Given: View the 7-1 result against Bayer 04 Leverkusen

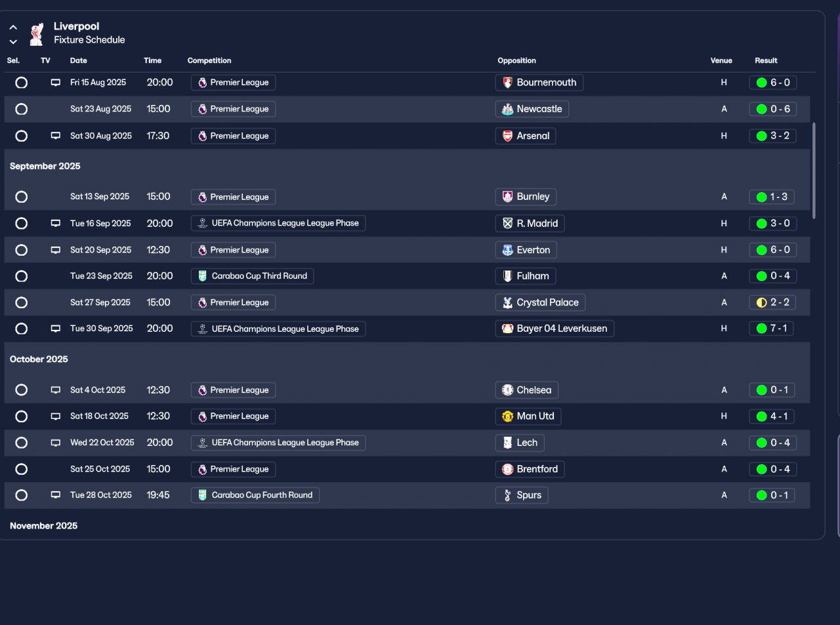Looking at the screenshot, I should click(772, 329).
